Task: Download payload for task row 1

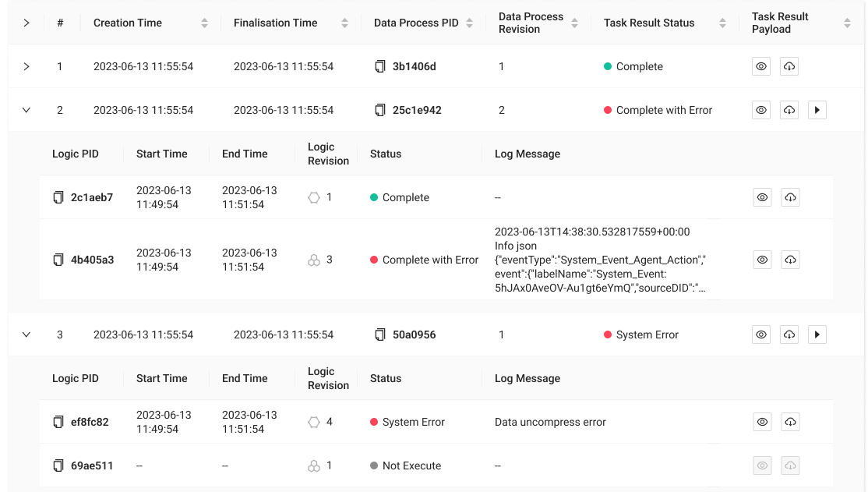Action: [x=789, y=67]
